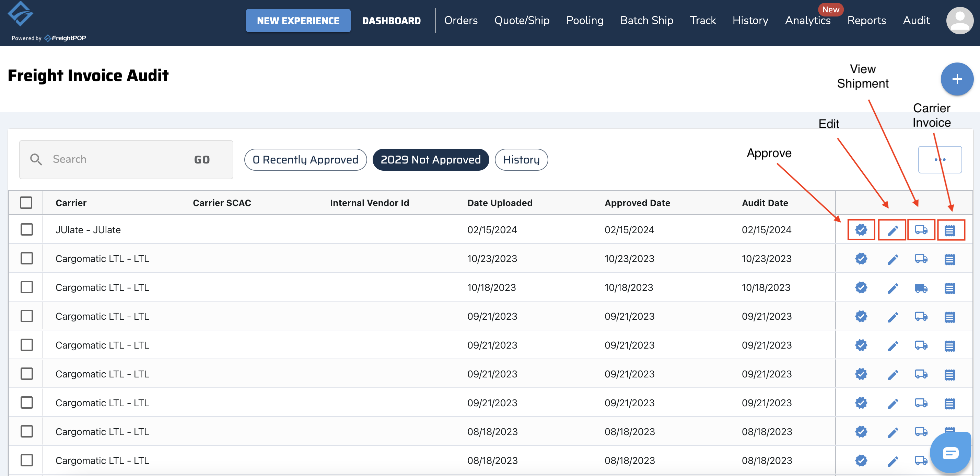
Task: Click the NEW EXPERIENCE button
Action: pyautogui.click(x=298, y=21)
